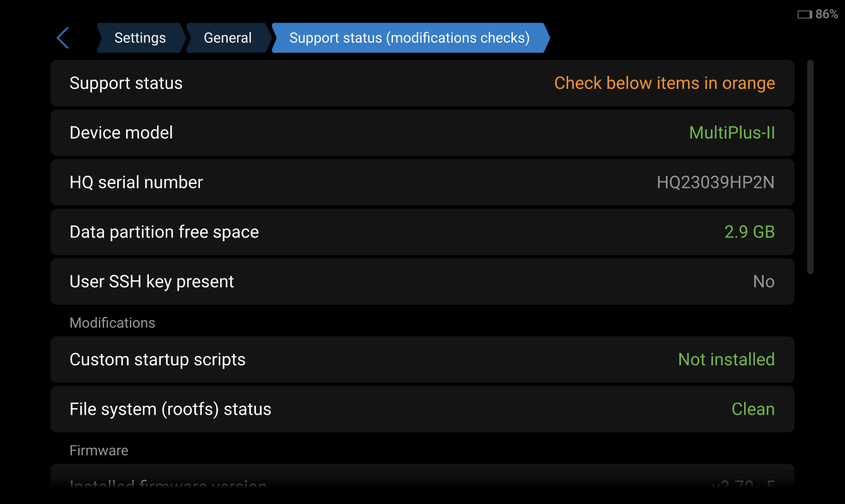Click the vertical scrollbar on the right
Viewport: 845px width, 504px height.
coord(810,167)
